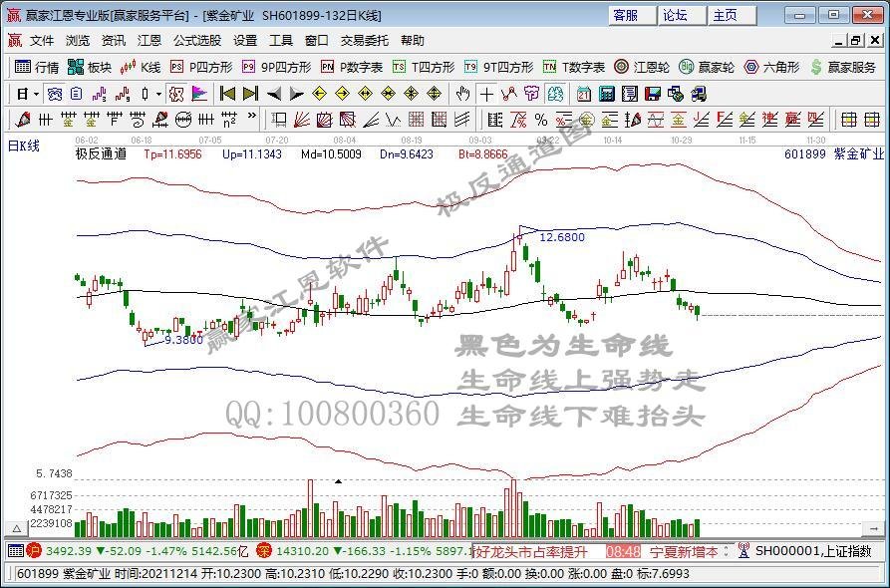The image size is (890, 588).
Task: Expand the triangle button above bottom-left corner
Action: pos(17,529)
